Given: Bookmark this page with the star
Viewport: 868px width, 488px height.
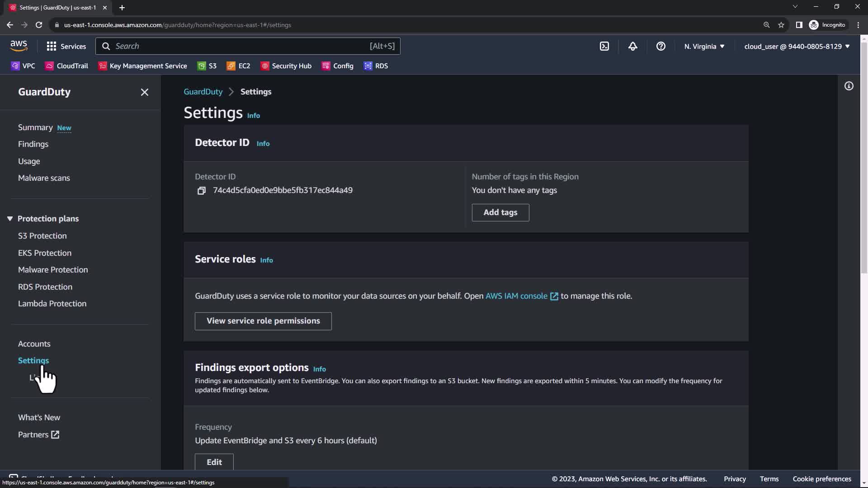Looking at the screenshot, I should 781,25.
